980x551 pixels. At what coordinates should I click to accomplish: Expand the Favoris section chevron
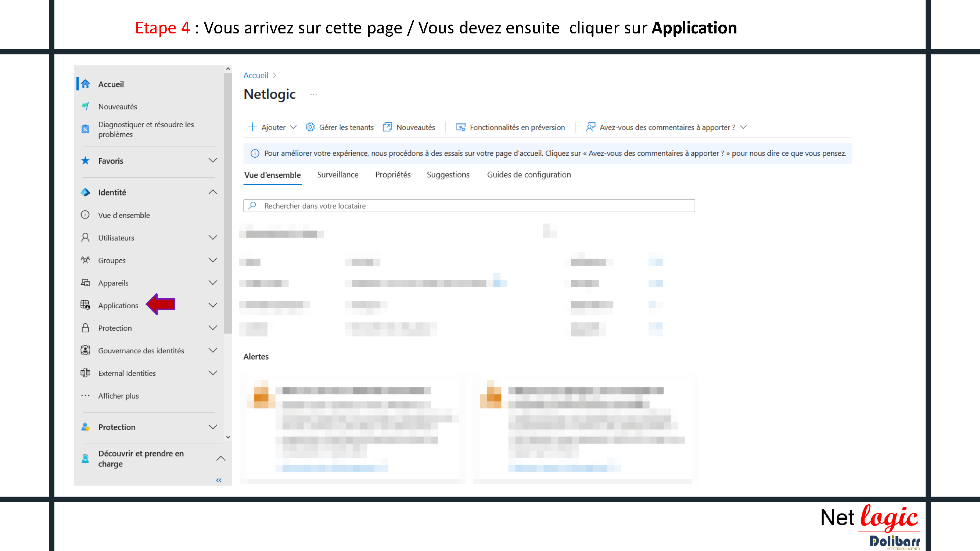click(x=213, y=161)
